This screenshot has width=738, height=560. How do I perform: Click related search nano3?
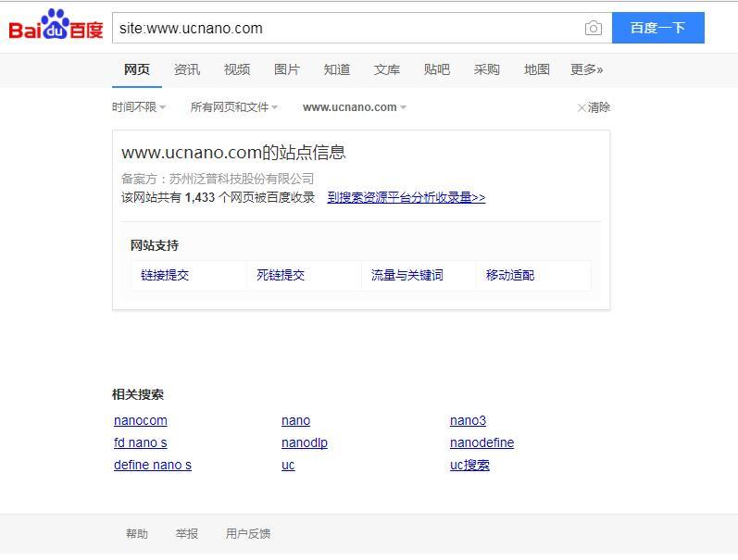pos(468,421)
